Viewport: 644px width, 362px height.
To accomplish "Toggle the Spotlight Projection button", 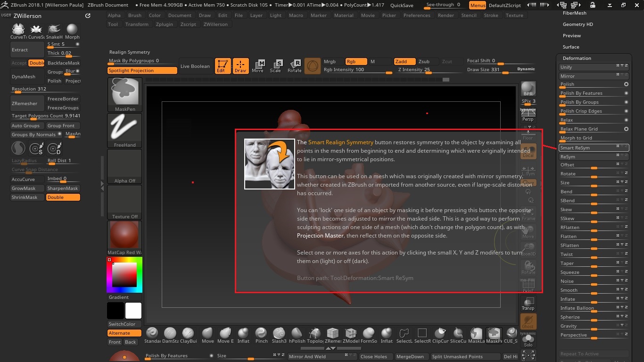I will 142,70.
